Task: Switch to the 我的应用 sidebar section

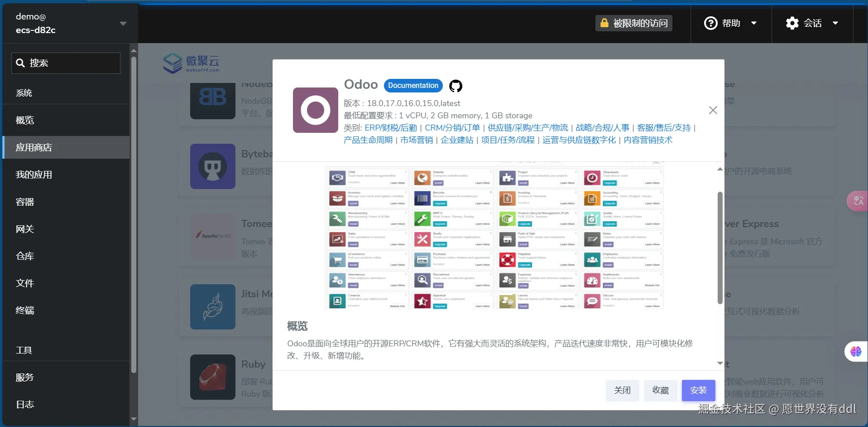Action: (33, 175)
